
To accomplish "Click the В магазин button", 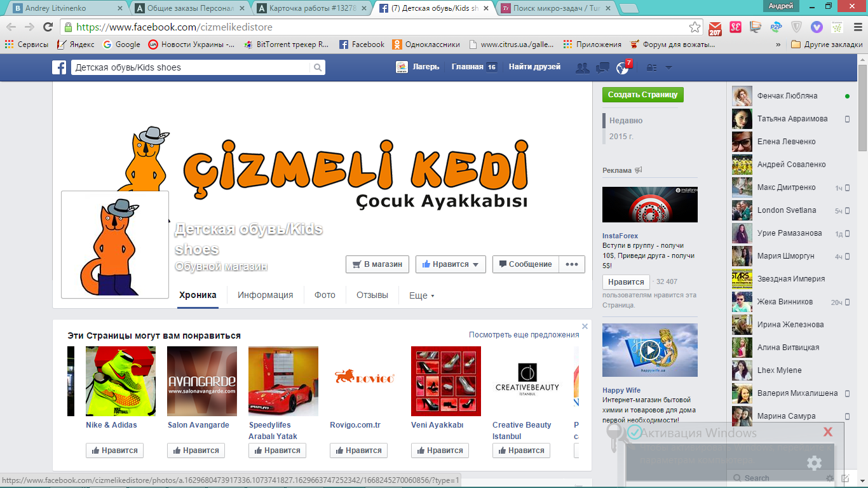I will click(377, 264).
